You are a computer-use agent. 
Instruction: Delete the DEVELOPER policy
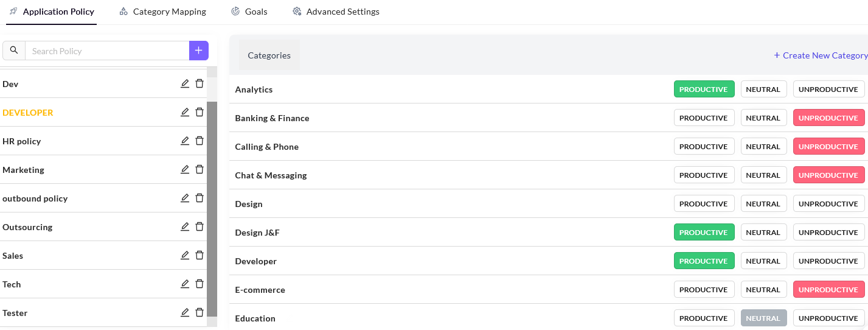click(200, 112)
